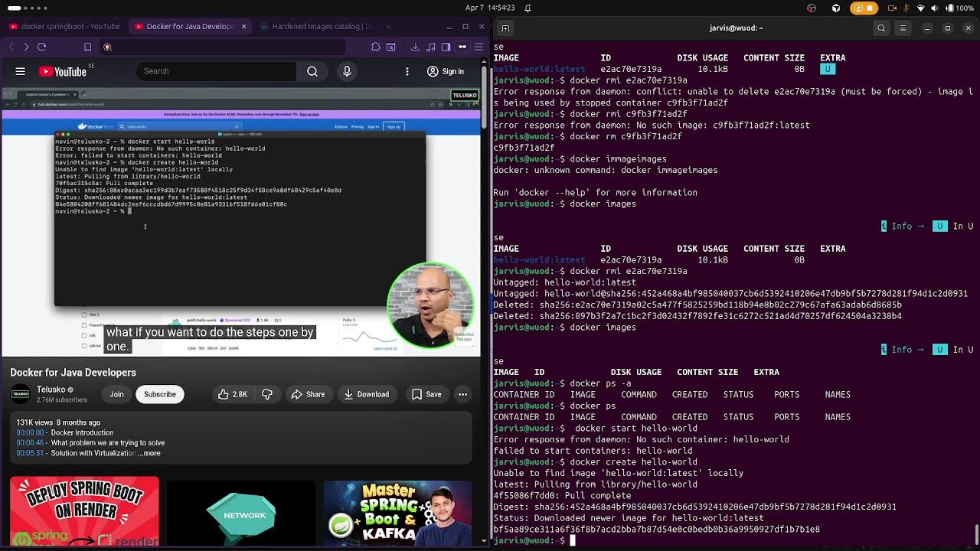Click the YouTube search magnifier button
980x551 pixels.
tap(312, 71)
